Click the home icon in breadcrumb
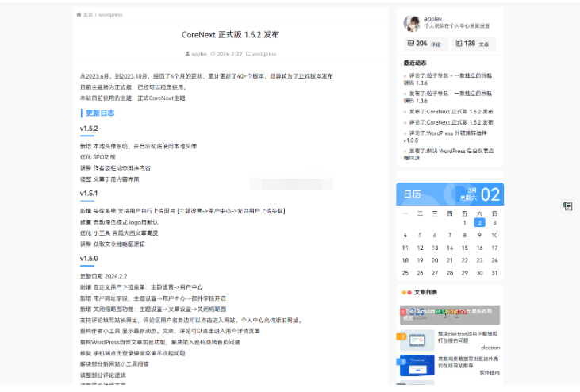The image size is (580, 392). point(78,14)
